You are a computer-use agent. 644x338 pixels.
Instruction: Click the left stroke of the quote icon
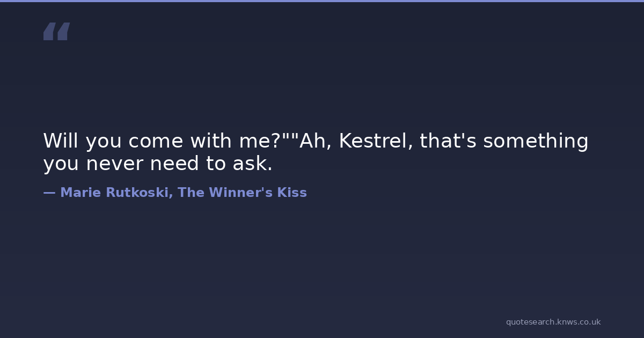49,32
